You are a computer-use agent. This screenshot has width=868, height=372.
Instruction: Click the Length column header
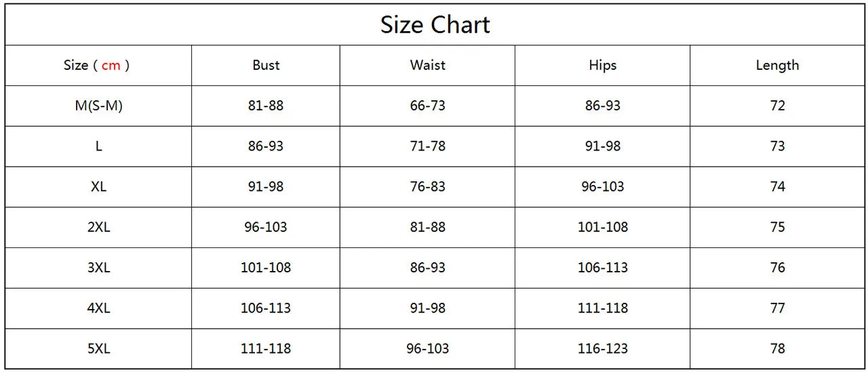pyautogui.click(x=777, y=65)
